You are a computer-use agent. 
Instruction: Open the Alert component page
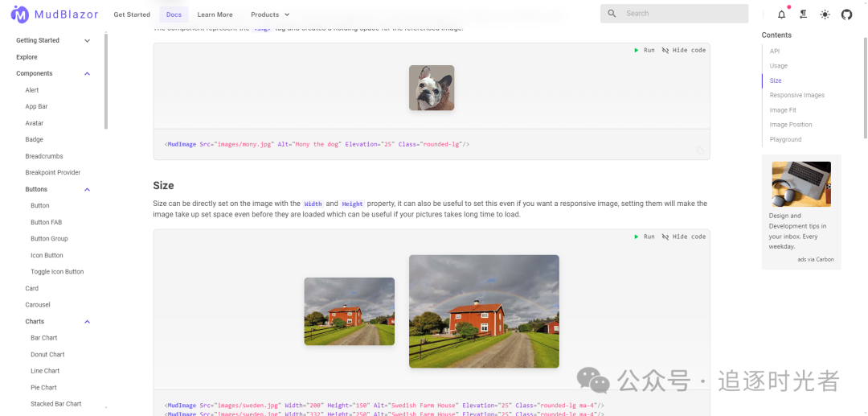[32, 90]
